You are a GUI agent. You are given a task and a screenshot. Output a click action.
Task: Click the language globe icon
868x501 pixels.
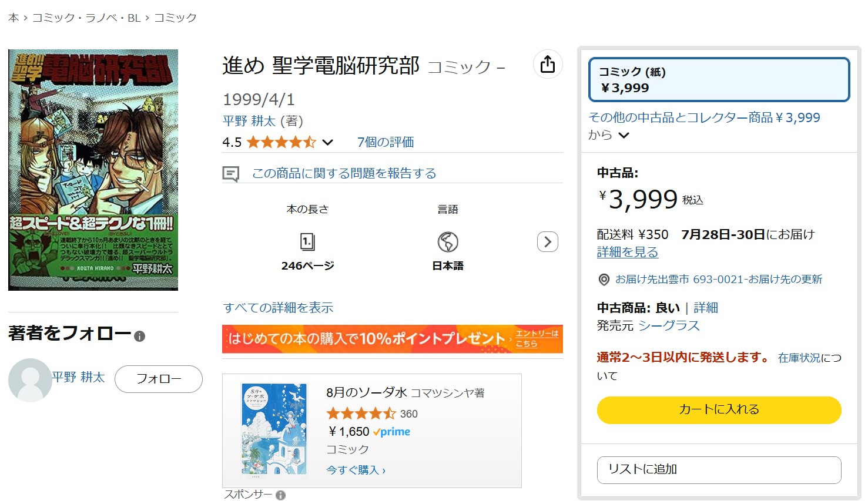click(448, 242)
